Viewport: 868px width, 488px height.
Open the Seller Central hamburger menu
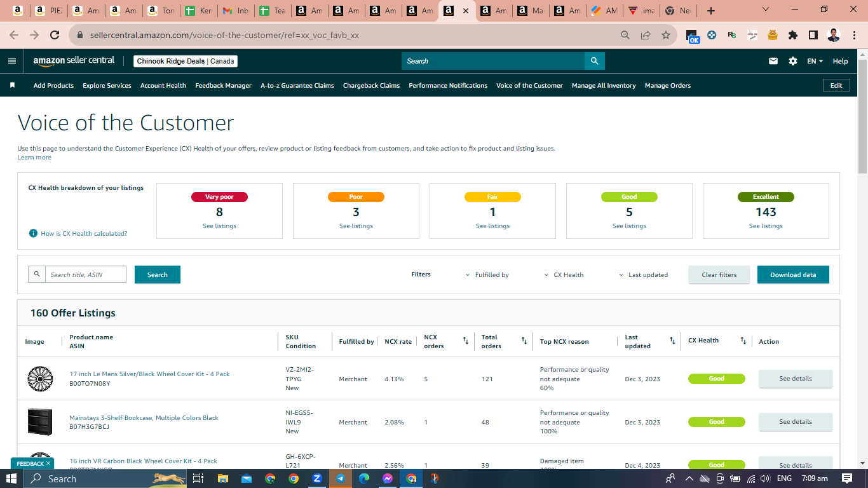(x=11, y=61)
